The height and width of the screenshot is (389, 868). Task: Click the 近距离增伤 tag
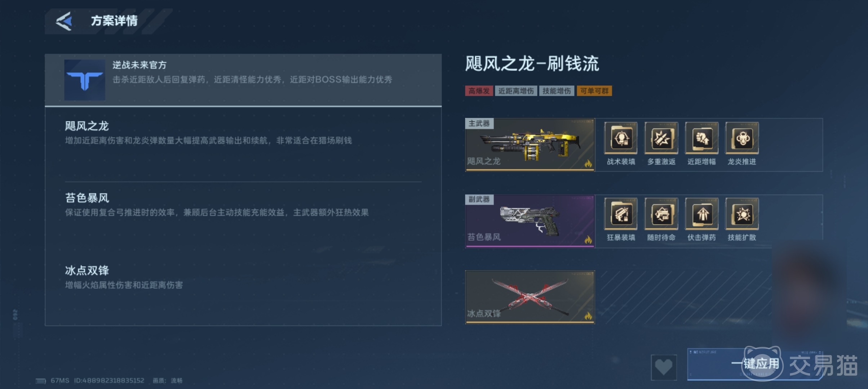click(516, 91)
